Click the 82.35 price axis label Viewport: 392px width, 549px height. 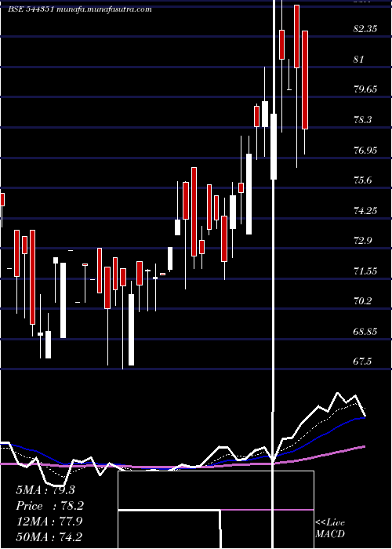365,29
